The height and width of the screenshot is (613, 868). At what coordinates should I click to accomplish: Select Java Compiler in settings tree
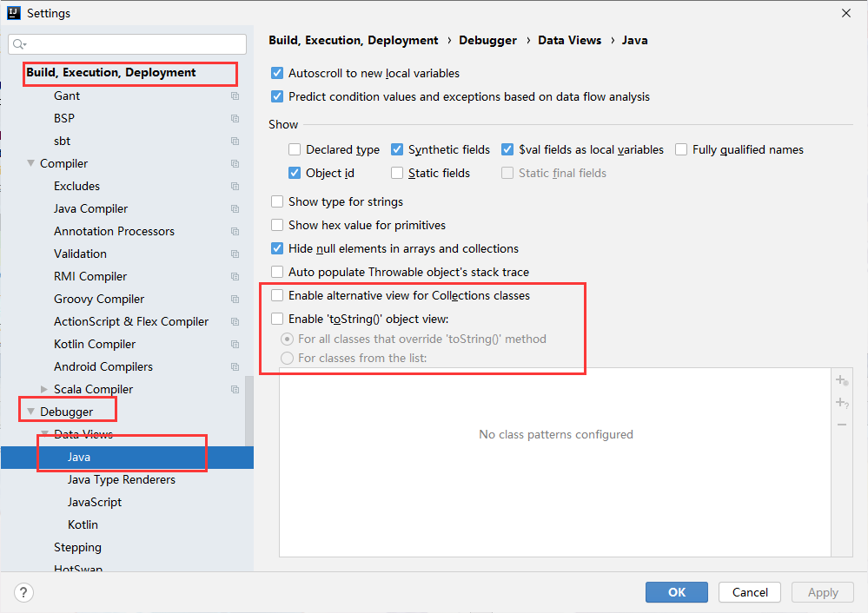click(x=90, y=209)
